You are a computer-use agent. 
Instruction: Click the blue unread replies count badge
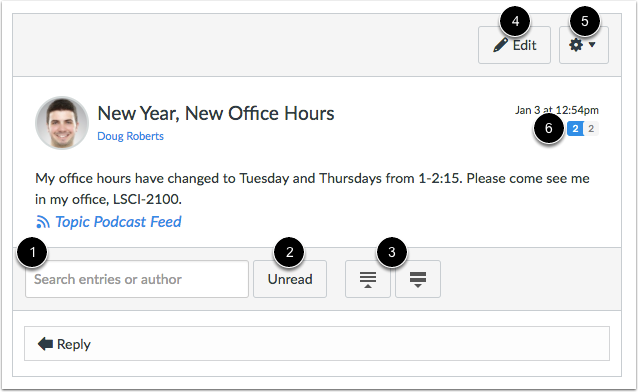pos(575,129)
